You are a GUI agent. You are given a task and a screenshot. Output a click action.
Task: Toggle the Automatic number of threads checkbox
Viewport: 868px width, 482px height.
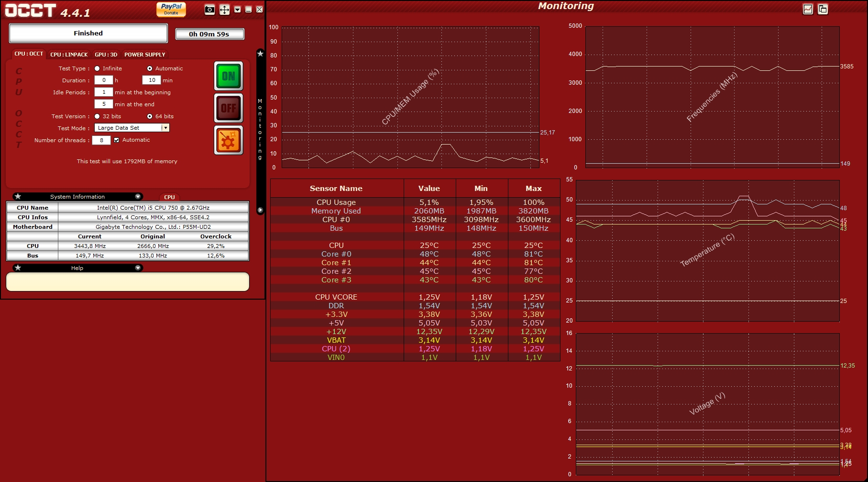tap(116, 140)
